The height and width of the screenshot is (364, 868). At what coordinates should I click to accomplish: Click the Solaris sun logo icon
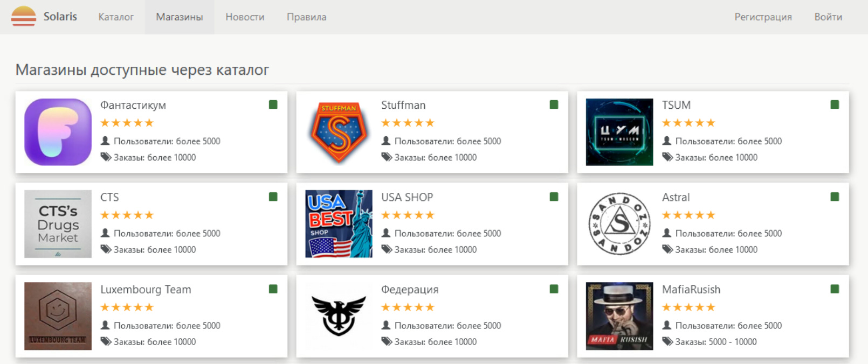click(x=24, y=17)
